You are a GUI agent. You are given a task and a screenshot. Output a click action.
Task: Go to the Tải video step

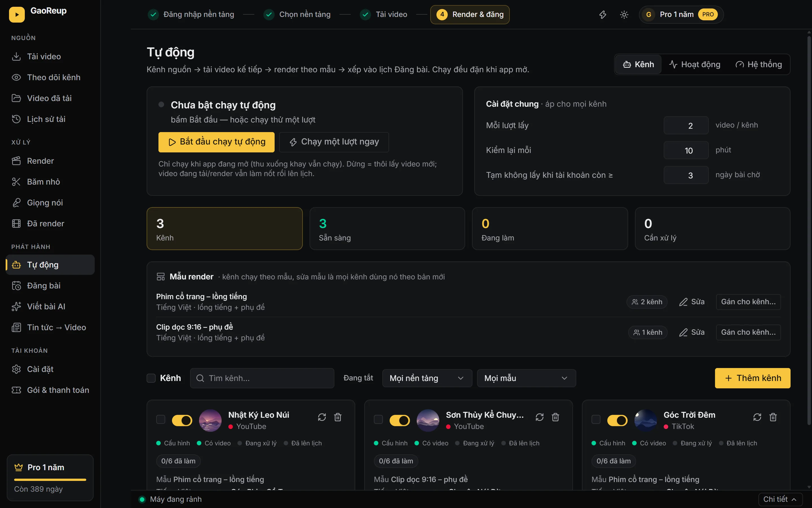[383, 14]
